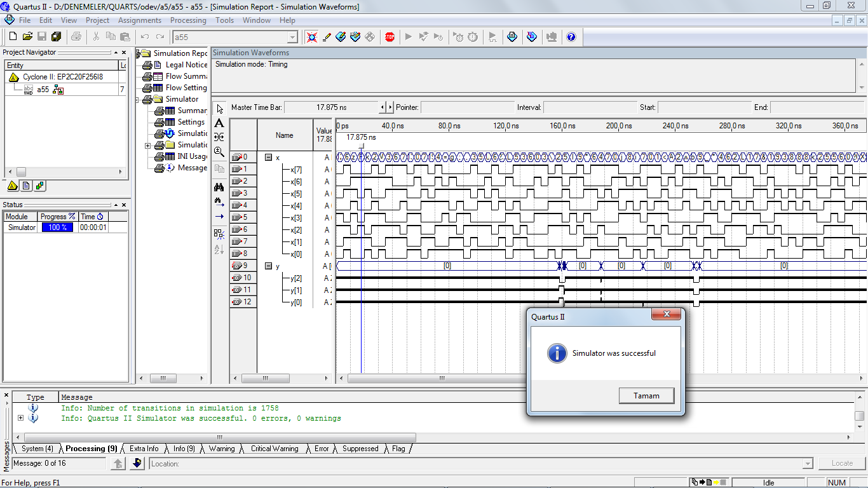
Task: Click the Stop Processing red icon
Action: (x=390, y=37)
